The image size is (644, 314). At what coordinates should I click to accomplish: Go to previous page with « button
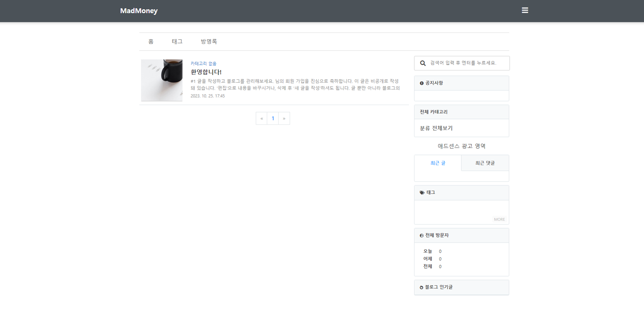[x=261, y=118]
